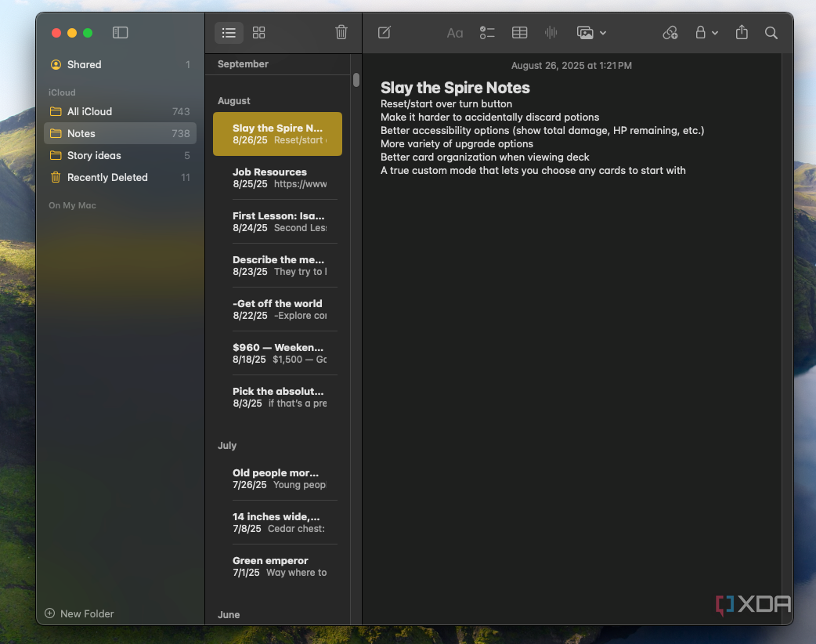Image resolution: width=816 pixels, height=644 pixels.
Task: Select the Slay the Spire note
Action: [277, 134]
